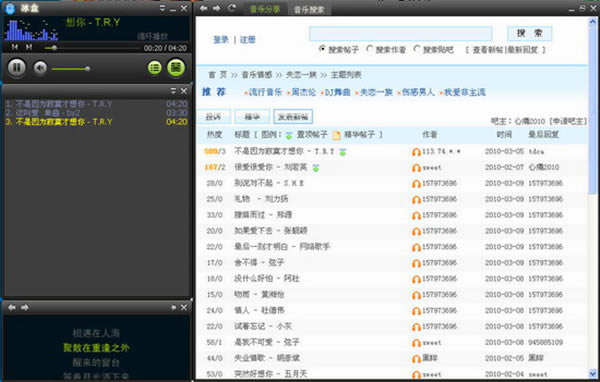Image resolution: width=600 pixels, height=382 pixels.
Task: Skip to the next track
Action: (x=29, y=47)
